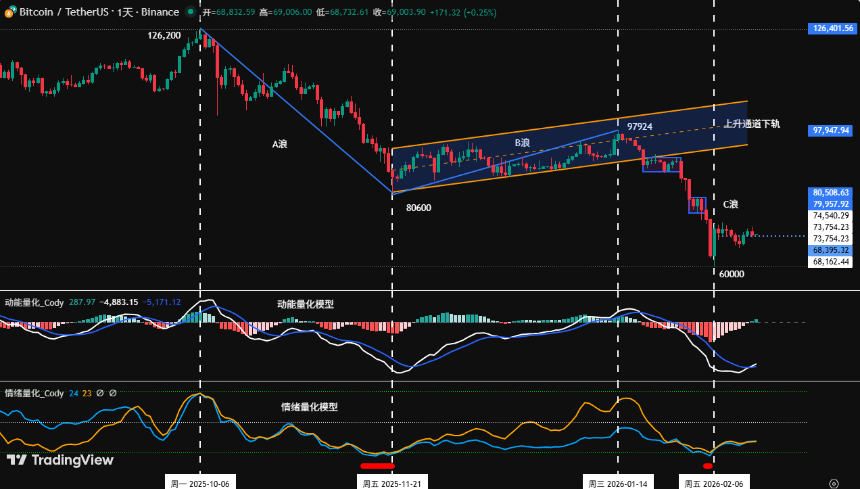Viewport: 860px width, 489px height.
Task: Click the green market status dot
Action: pos(190,12)
